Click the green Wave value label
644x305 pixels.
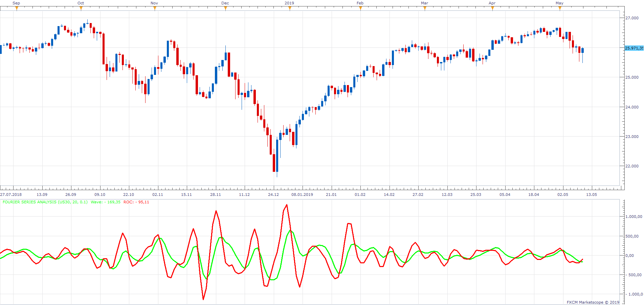coord(106,202)
